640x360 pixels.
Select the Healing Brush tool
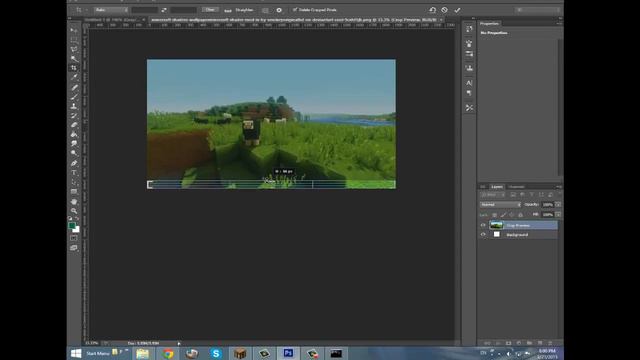coord(74,87)
